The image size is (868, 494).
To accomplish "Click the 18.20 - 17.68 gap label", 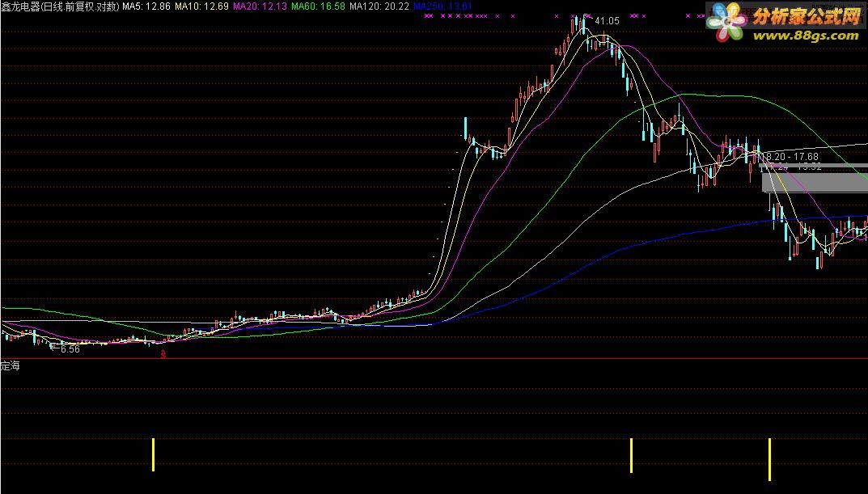I will click(792, 157).
